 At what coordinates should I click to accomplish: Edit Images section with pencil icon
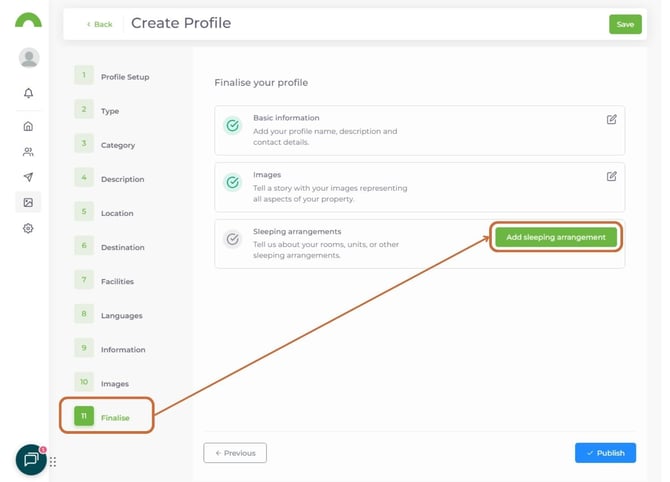[x=611, y=176]
